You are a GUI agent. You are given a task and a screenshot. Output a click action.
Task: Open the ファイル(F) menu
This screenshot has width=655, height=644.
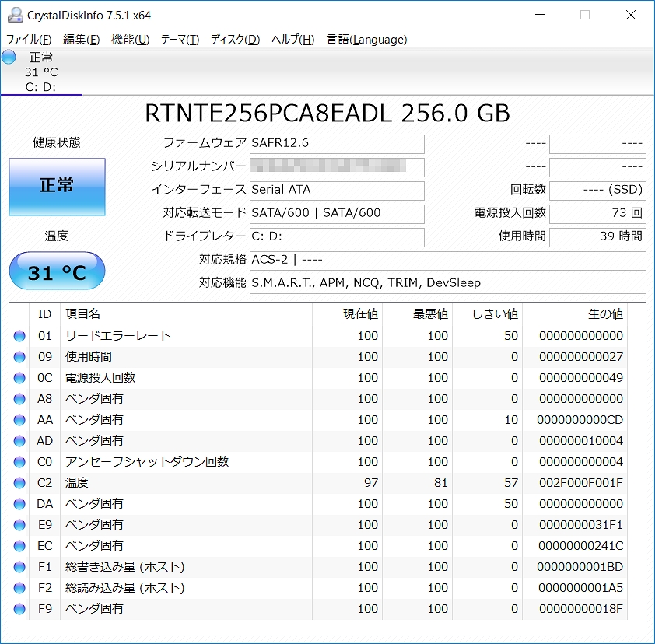29,39
